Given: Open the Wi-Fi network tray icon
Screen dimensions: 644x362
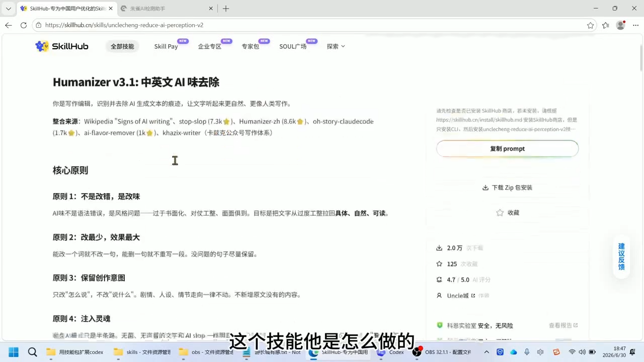Looking at the screenshot, I should tap(572, 352).
